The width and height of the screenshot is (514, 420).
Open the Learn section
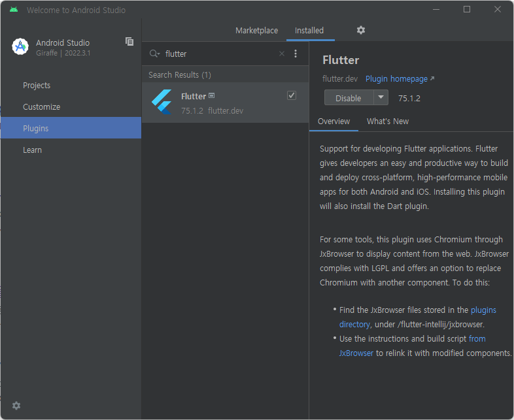coord(71,150)
